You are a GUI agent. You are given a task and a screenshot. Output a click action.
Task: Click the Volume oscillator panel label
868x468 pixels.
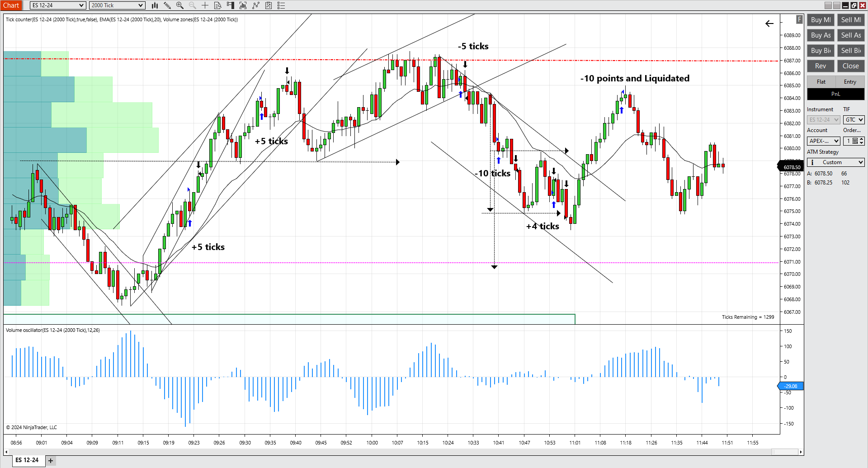coord(53,330)
